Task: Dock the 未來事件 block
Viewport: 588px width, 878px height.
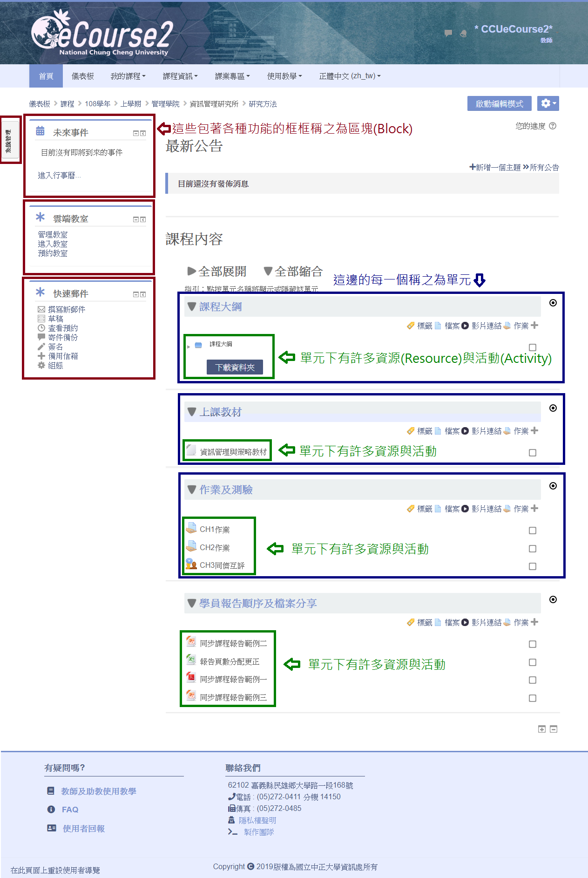Action: (143, 133)
